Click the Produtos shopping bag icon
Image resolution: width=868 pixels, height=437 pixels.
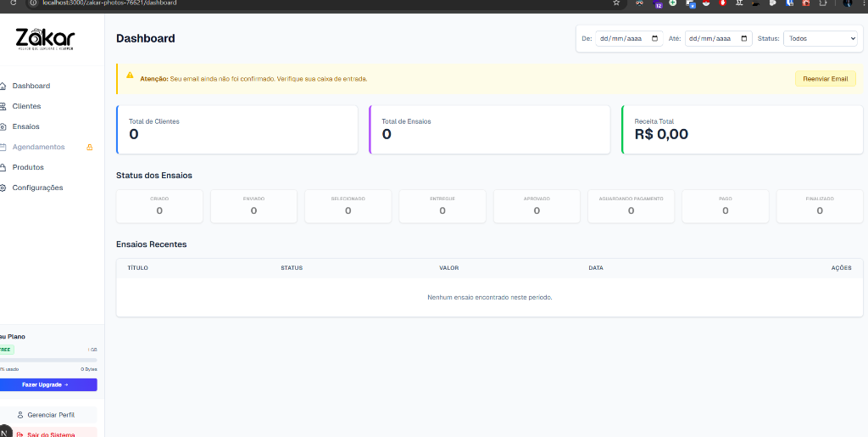tap(3, 167)
